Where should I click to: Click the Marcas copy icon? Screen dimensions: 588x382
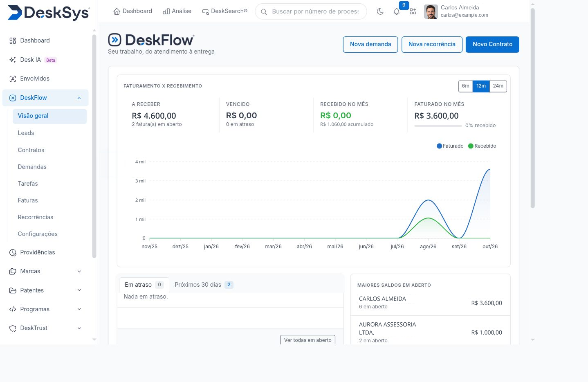[13, 271]
